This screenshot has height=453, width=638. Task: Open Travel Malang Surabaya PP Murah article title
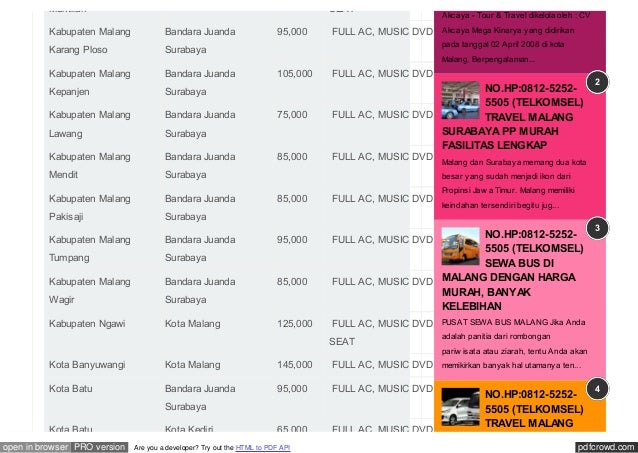513,117
